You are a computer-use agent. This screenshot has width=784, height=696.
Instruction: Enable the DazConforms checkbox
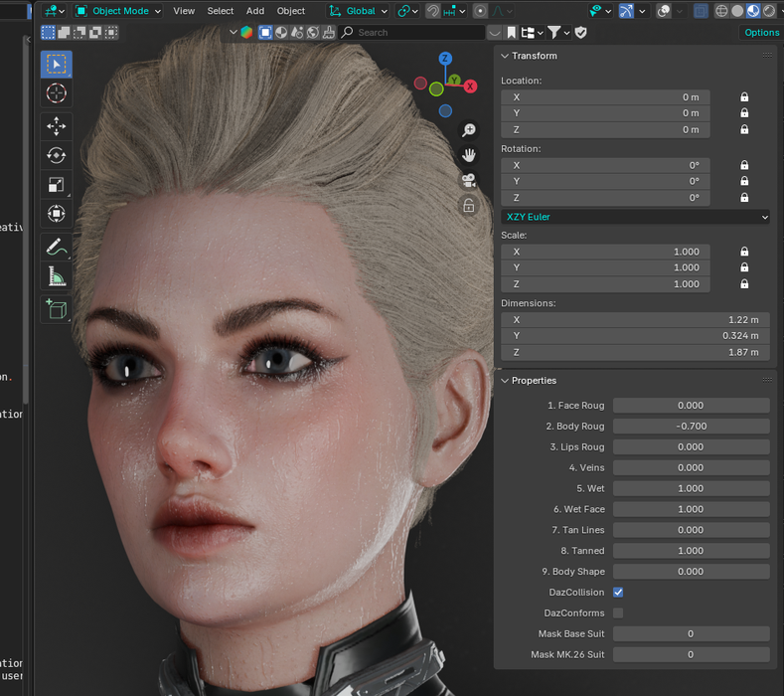618,613
